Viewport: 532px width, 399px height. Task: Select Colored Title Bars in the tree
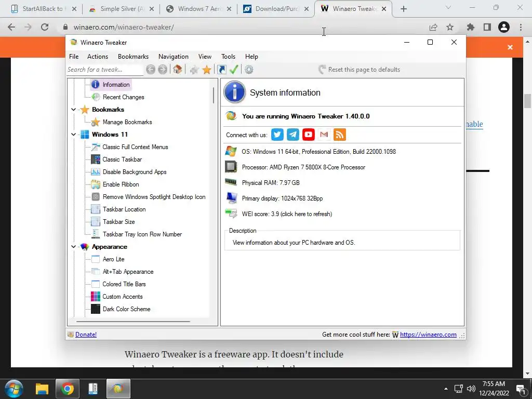[124, 284]
